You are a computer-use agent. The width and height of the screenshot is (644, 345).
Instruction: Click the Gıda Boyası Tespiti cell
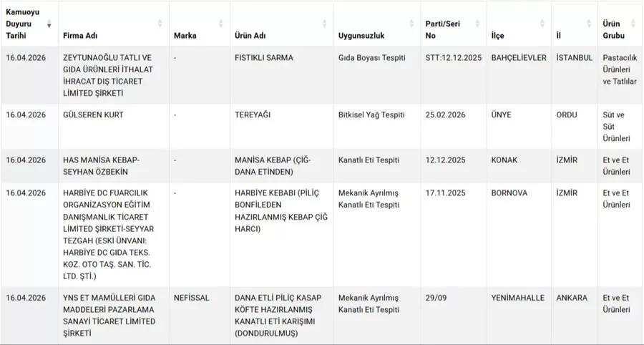pos(371,58)
